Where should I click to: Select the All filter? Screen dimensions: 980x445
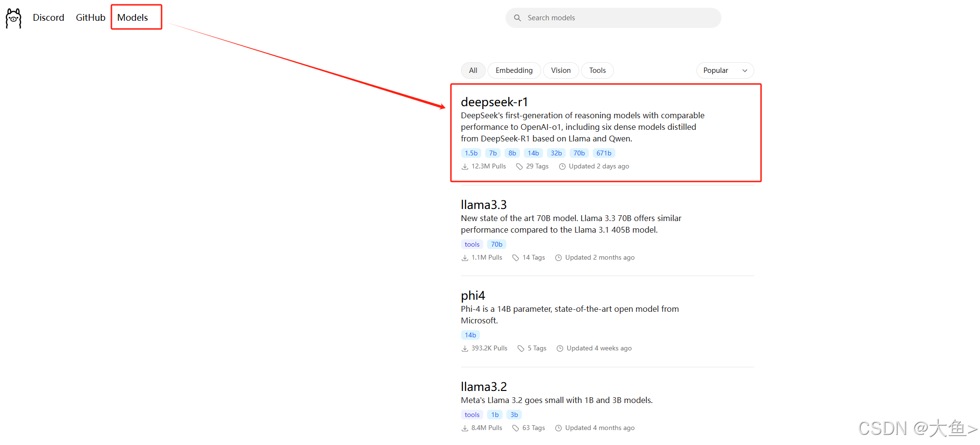[473, 70]
